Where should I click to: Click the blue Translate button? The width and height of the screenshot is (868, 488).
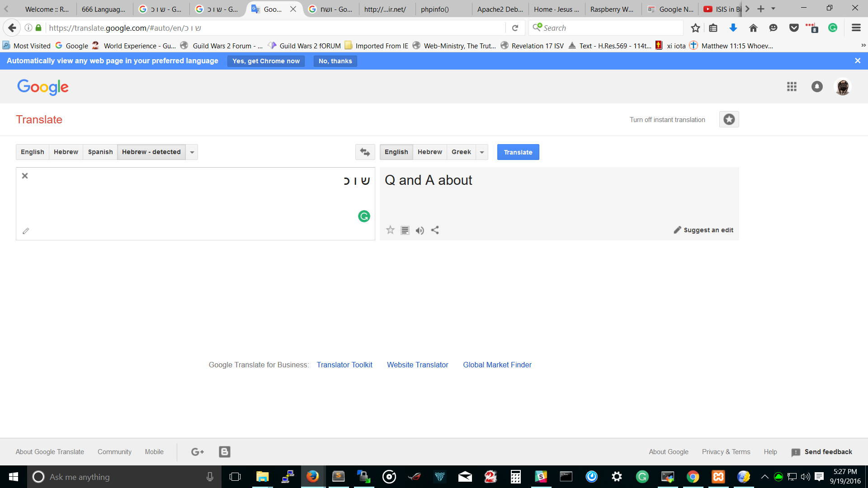(x=518, y=152)
